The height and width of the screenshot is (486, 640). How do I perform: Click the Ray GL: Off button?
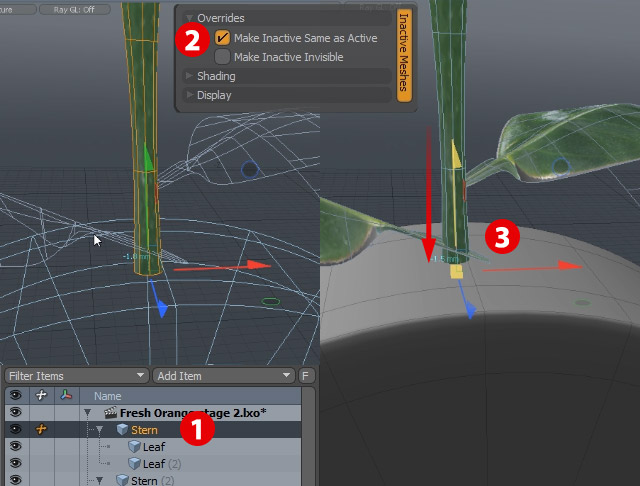coord(74,9)
